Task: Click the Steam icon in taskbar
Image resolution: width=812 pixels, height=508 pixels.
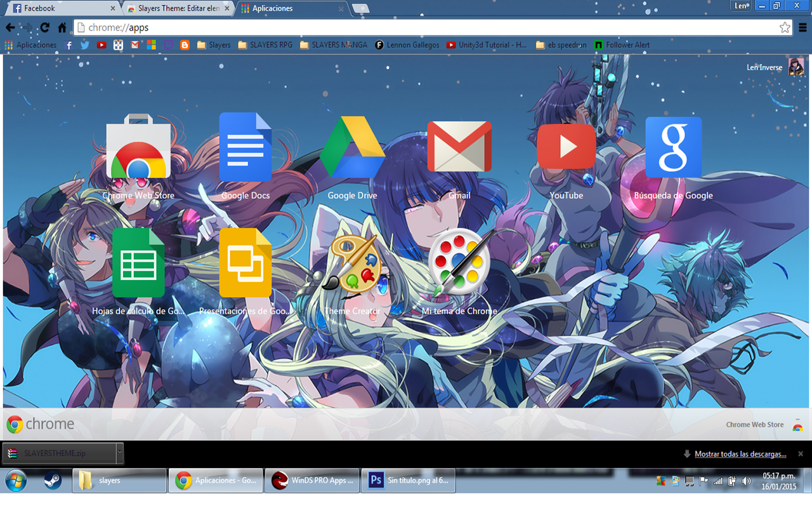Action: click(x=53, y=481)
